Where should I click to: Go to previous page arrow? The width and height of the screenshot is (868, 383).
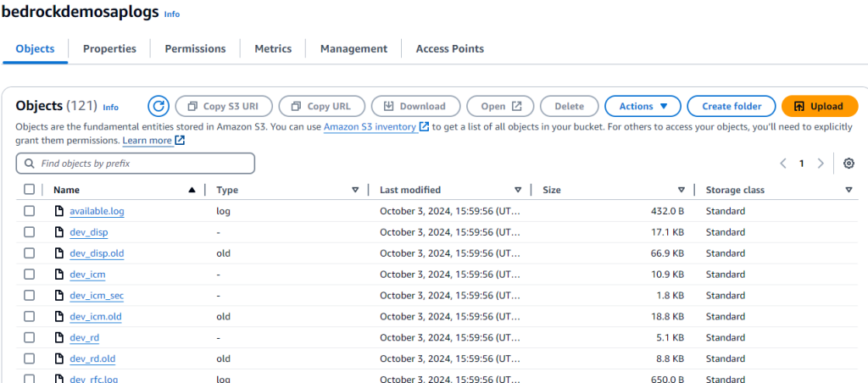(x=782, y=164)
